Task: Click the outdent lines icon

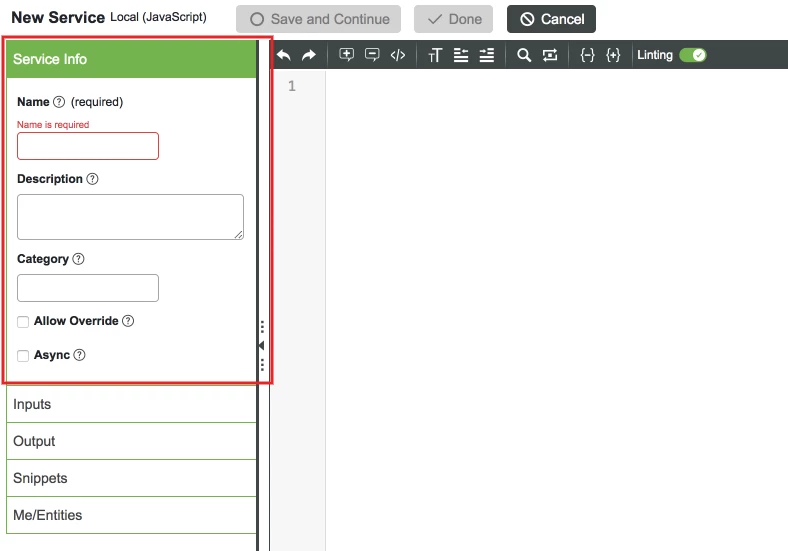Action: click(x=461, y=55)
